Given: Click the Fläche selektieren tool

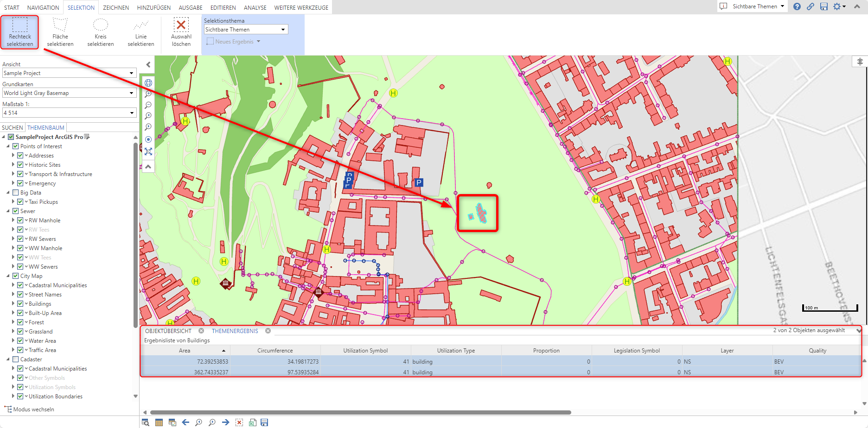Looking at the screenshot, I should (60, 32).
